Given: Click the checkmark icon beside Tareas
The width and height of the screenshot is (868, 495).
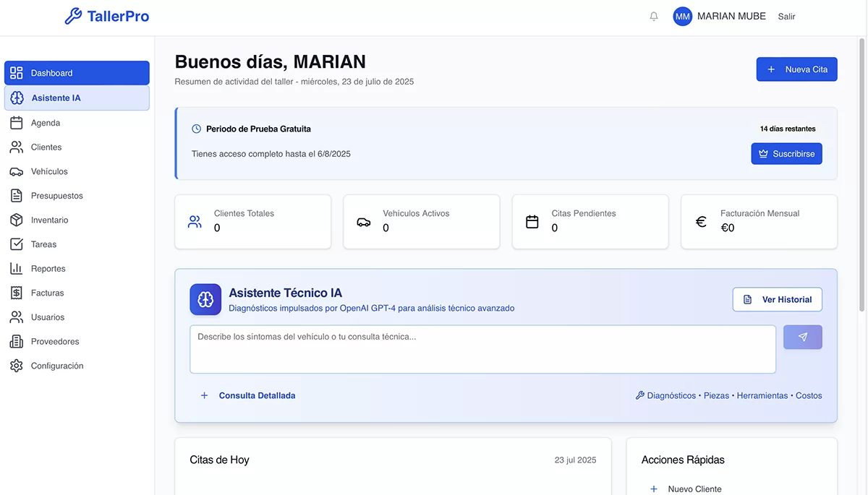Looking at the screenshot, I should point(17,244).
